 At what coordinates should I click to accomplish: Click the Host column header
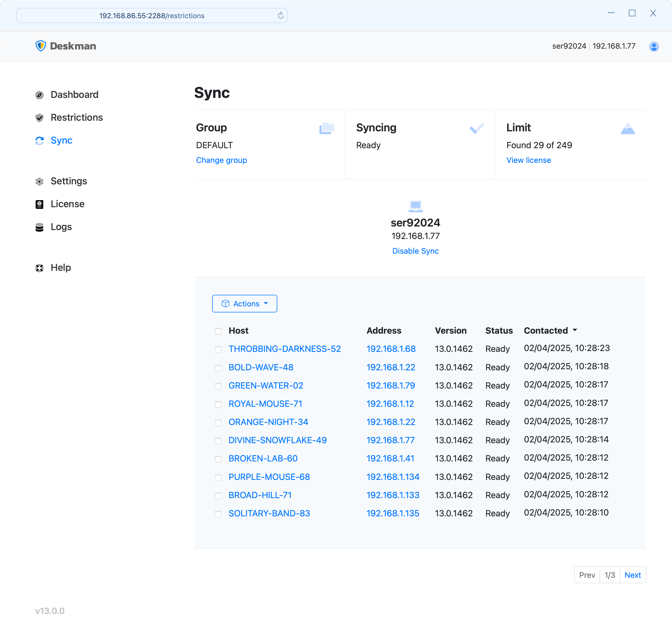click(x=238, y=331)
